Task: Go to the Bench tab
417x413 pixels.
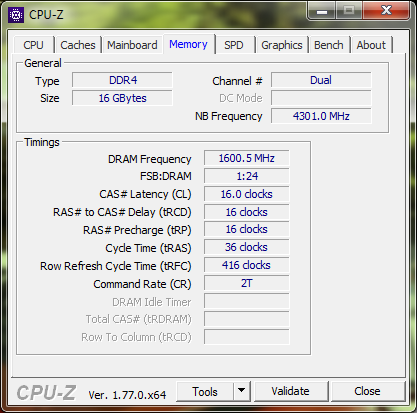Action: [329, 45]
